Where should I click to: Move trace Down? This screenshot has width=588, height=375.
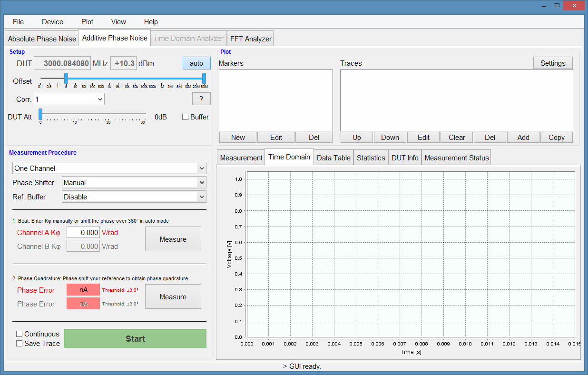point(390,138)
